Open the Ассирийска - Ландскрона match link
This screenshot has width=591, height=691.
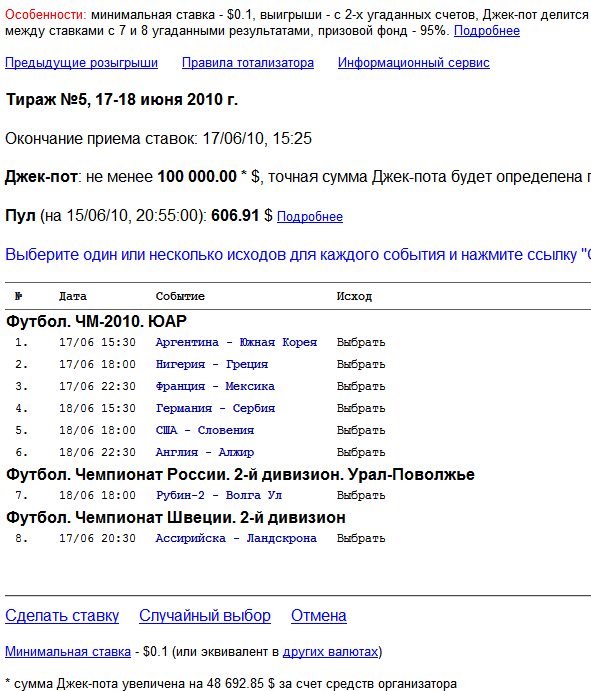[236, 538]
